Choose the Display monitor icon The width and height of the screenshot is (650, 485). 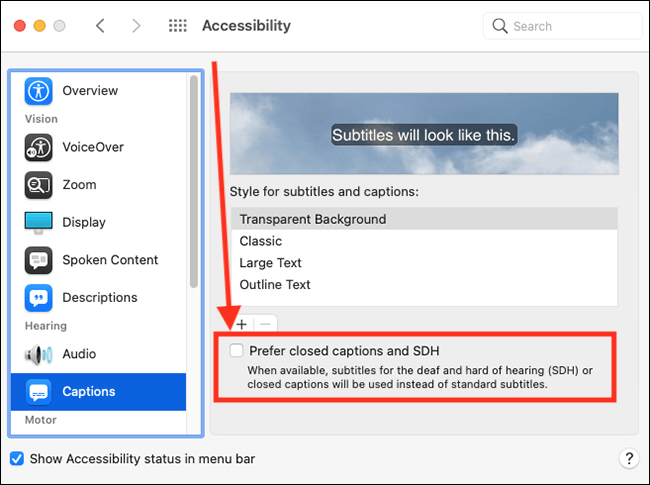point(39,222)
